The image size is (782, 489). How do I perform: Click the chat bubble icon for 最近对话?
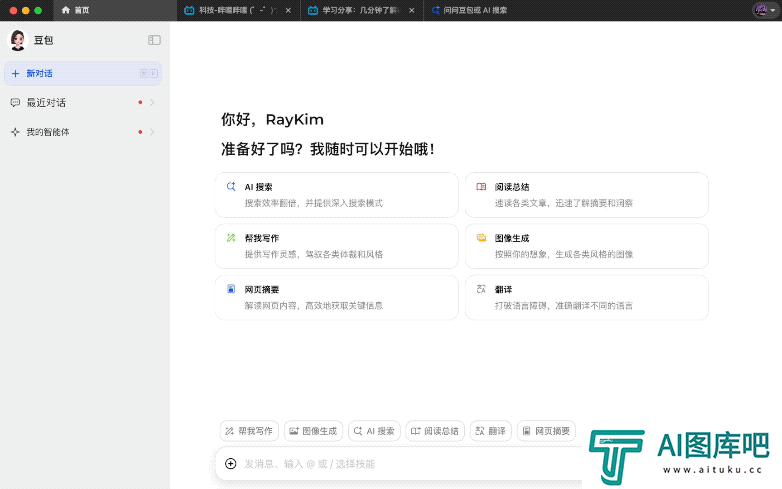pyautogui.click(x=15, y=103)
